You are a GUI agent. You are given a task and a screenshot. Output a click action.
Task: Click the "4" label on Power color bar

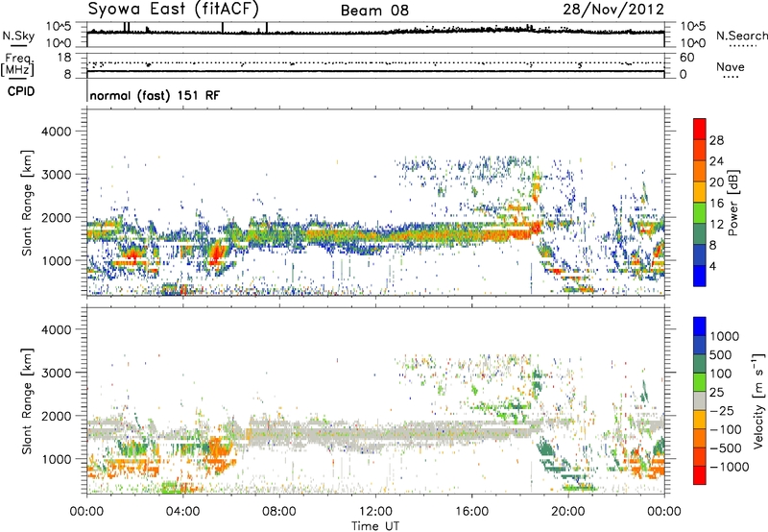(712, 266)
